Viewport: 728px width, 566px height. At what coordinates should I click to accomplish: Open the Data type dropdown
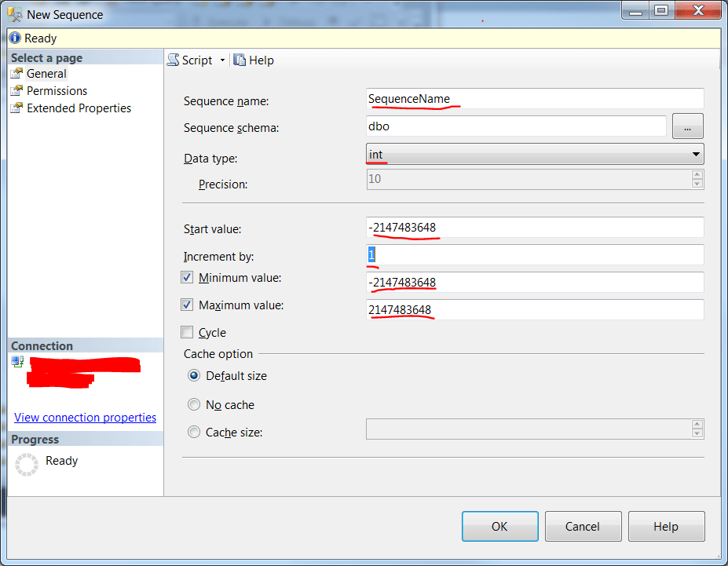click(695, 154)
